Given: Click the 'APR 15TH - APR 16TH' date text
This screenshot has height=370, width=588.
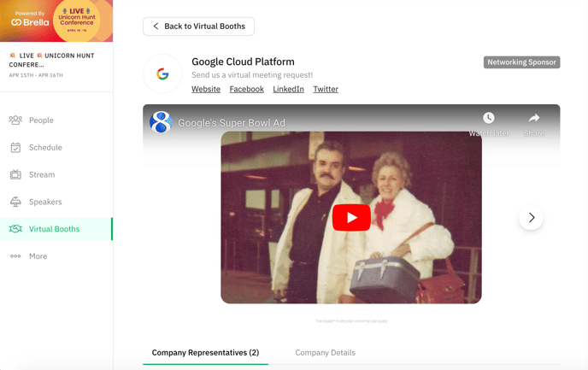Looking at the screenshot, I should pos(36,75).
